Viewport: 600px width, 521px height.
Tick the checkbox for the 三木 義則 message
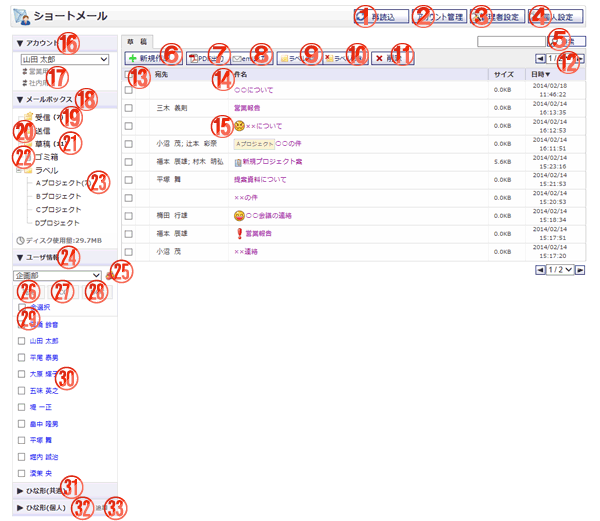[x=128, y=107]
